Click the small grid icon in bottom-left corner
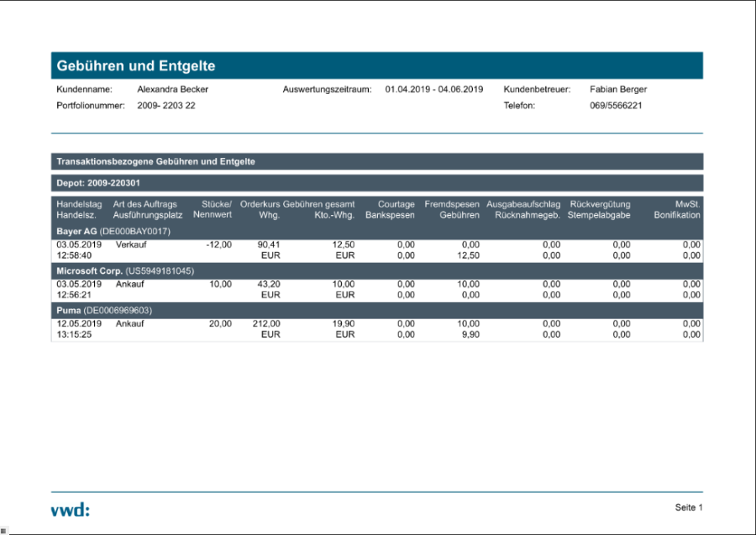756x535 pixels. [x=3, y=530]
